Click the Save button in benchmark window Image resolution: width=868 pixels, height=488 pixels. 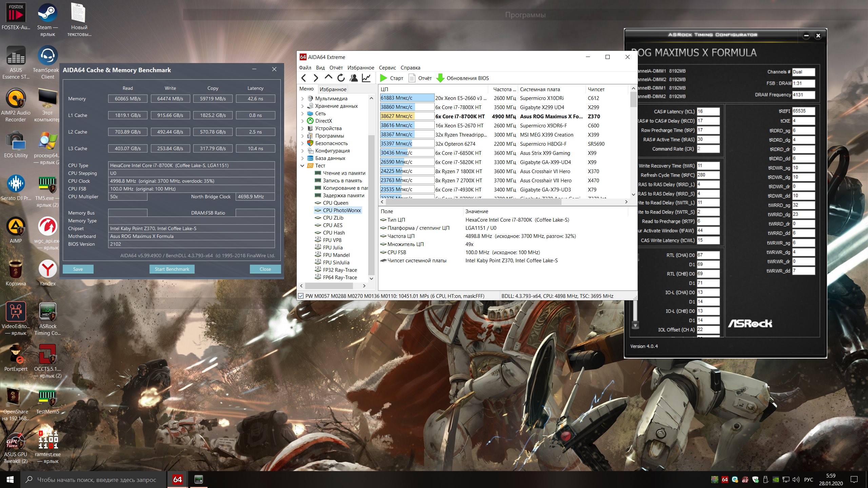tap(78, 269)
